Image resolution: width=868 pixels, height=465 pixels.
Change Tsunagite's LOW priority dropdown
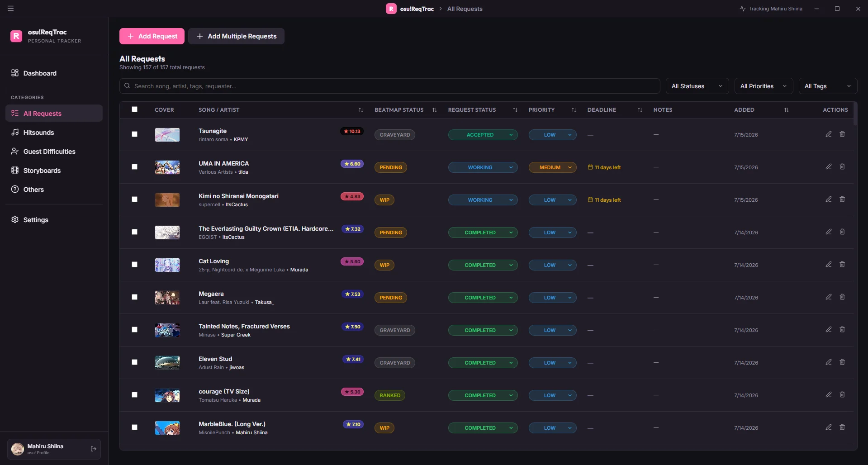pyautogui.click(x=552, y=135)
